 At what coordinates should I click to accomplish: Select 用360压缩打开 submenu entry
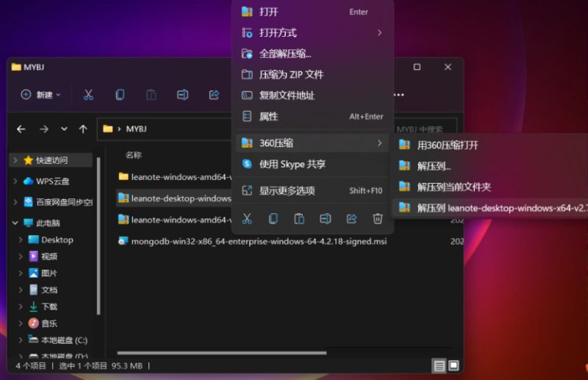pyautogui.click(x=491, y=146)
